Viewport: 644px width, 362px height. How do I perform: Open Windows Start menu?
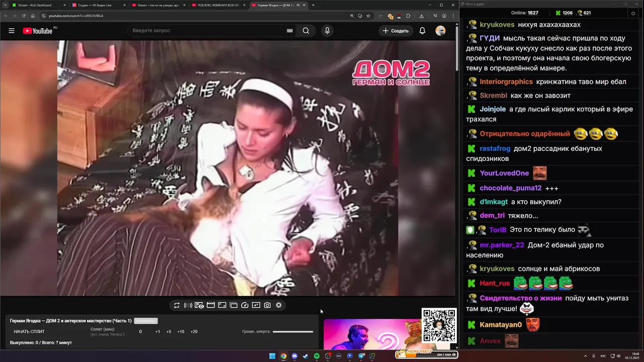pos(272,356)
